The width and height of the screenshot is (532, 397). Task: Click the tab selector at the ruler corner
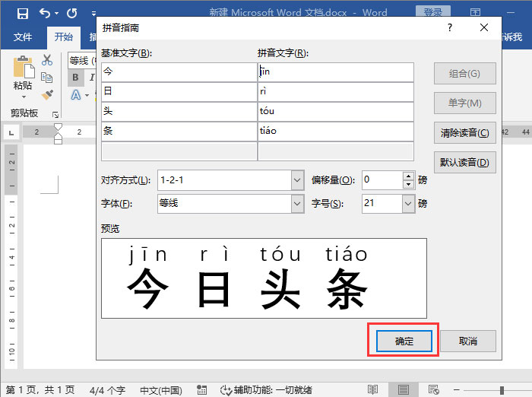(x=11, y=133)
